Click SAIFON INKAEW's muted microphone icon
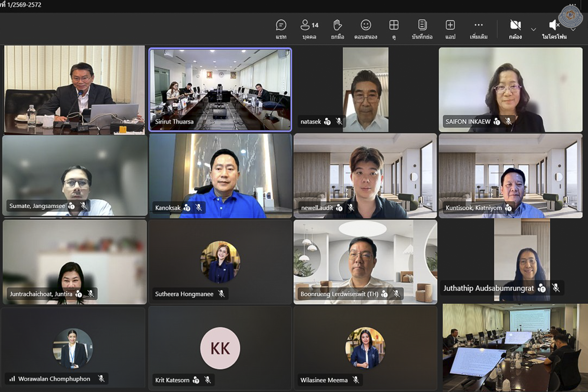 tap(508, 122)
